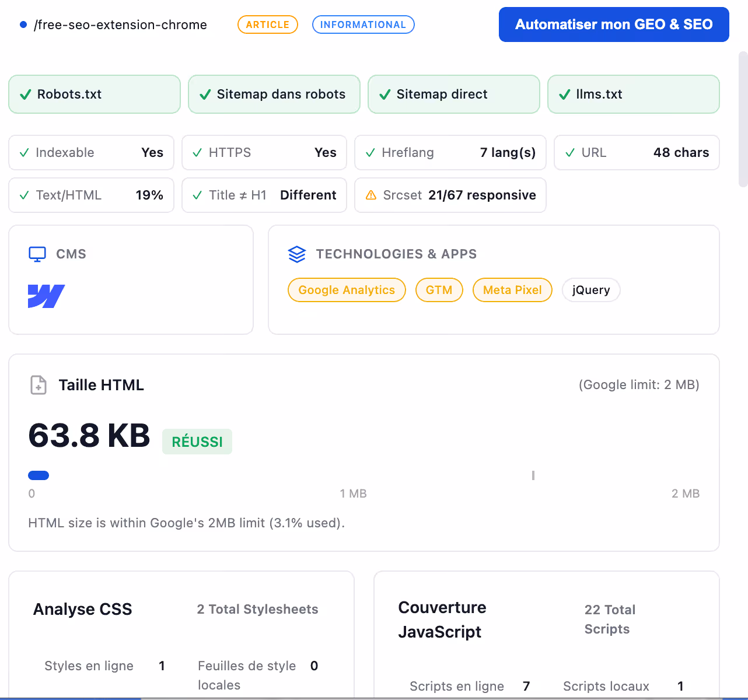The image size is (748, 700).
Task: Click the Srcset warning triangle icon
Action: coord(371,195)
